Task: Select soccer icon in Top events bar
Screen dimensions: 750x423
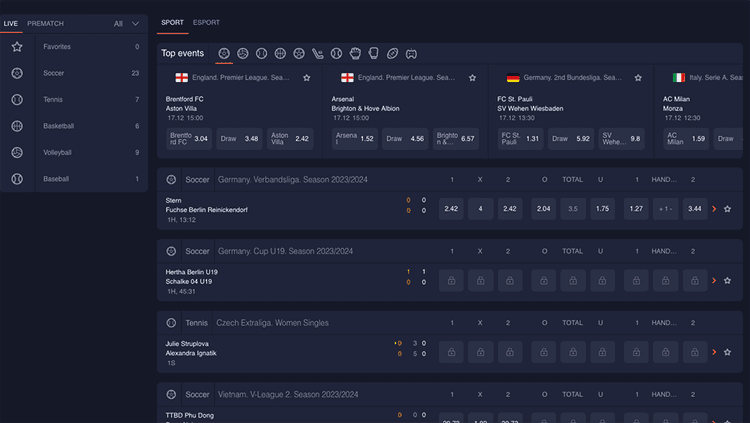Action: click(224, 54)
